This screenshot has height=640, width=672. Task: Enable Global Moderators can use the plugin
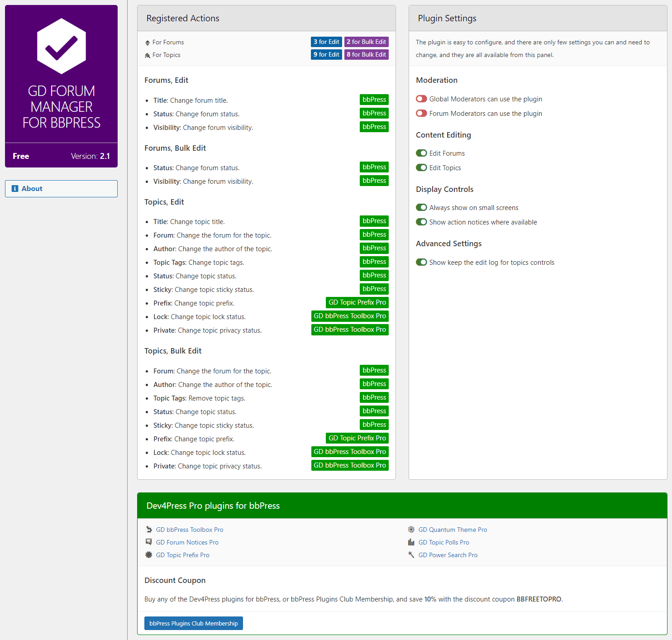click(x=421, y=99)
